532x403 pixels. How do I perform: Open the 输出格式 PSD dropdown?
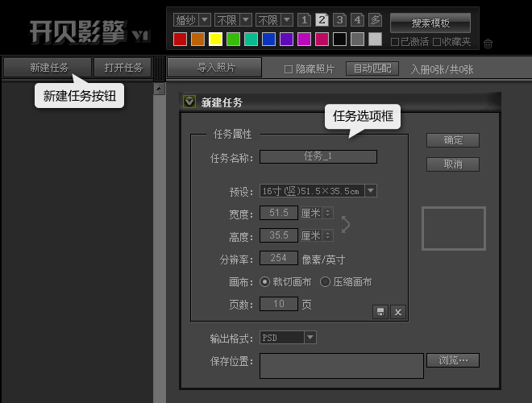click(310, 337)
